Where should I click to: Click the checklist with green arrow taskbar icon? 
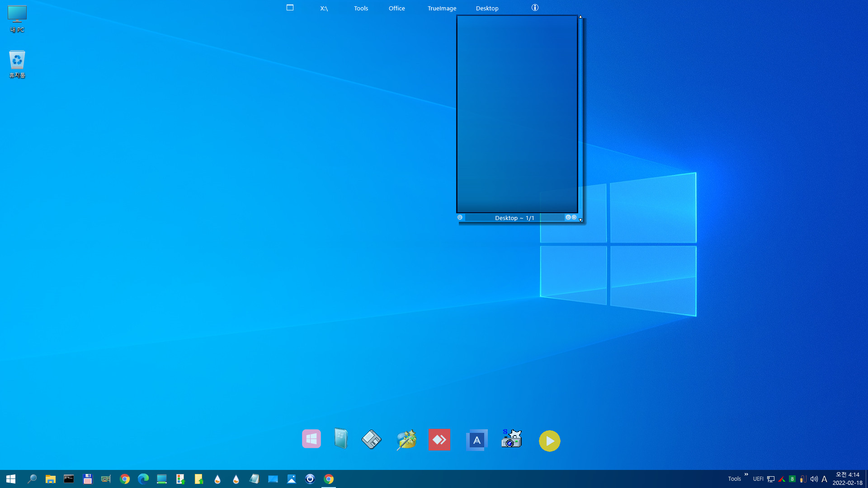[180, 479]
